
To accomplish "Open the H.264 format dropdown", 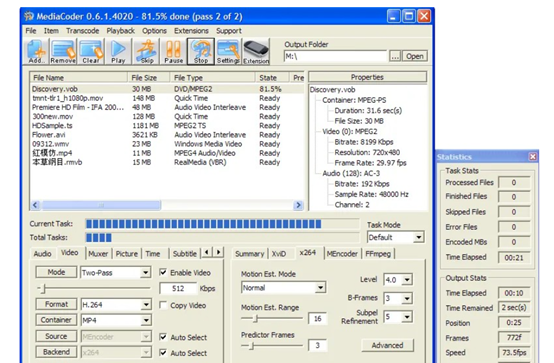I will [146, 305].
